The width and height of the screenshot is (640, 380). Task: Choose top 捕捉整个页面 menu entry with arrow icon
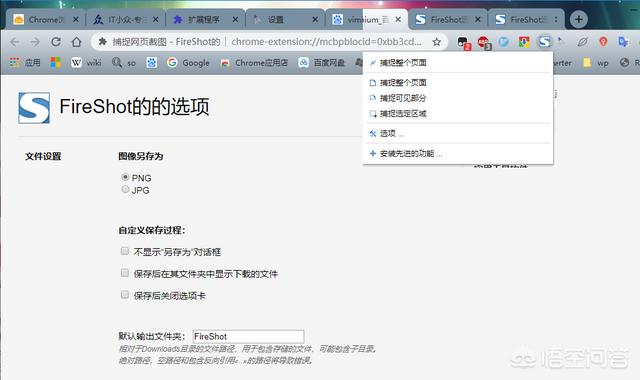[458, 62]
